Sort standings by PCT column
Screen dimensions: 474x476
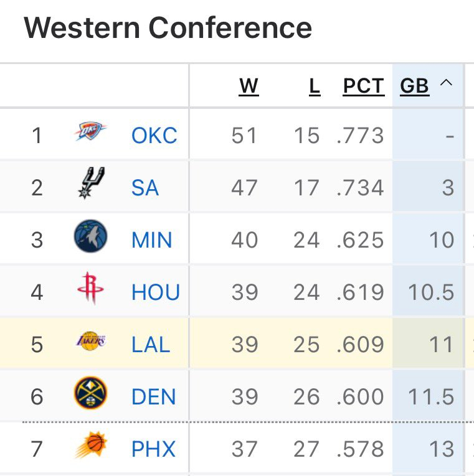(x=363, y=86)
